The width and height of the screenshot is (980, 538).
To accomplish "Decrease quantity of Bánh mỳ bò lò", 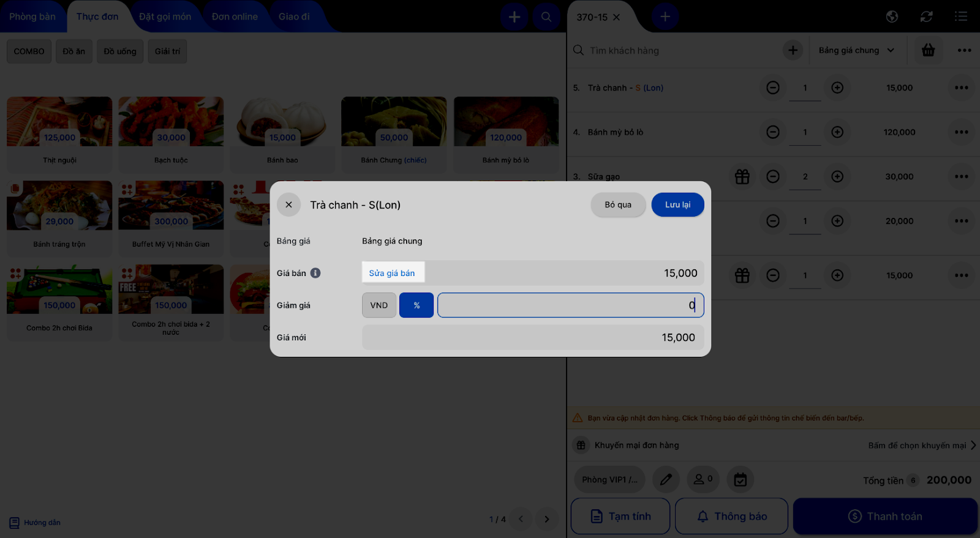I will (773, 132).
